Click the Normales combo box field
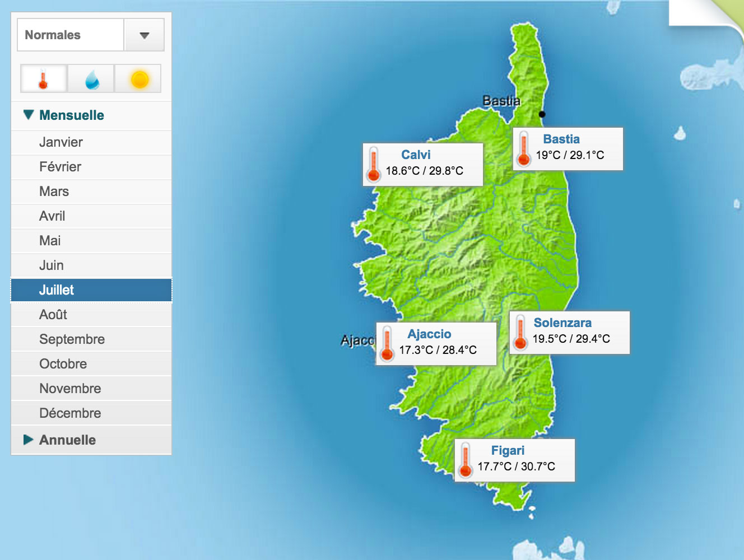744x560 pixels. [71, 35]
